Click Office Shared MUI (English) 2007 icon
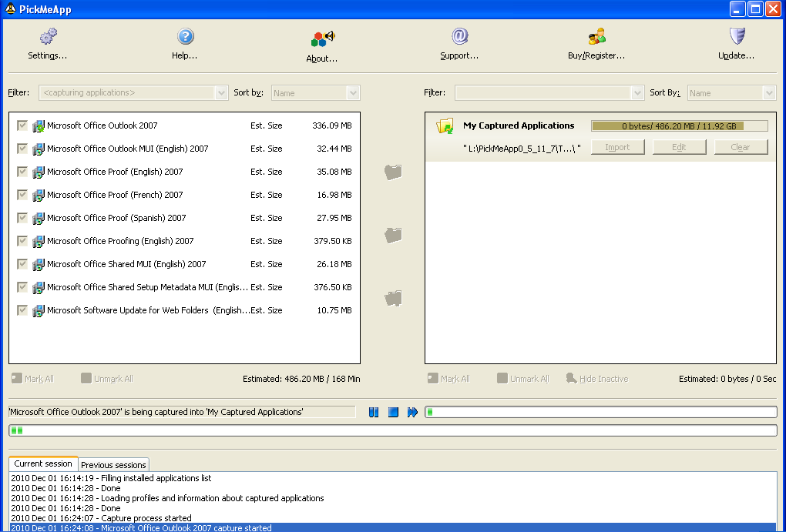The width and height of the screenshot is (786, 532). (x=39, y=265)
